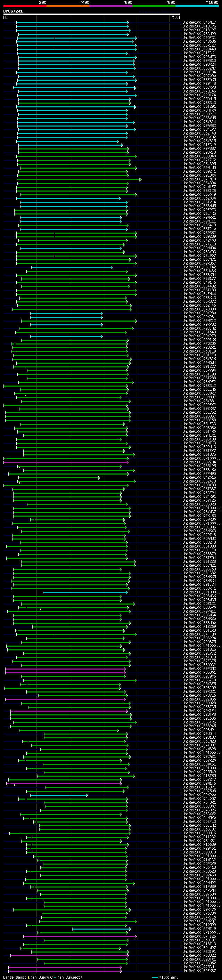Select the UniRef100_A9RQ57 label
Viewport: 222px width, 980px height.
click(x=199, y=263)
